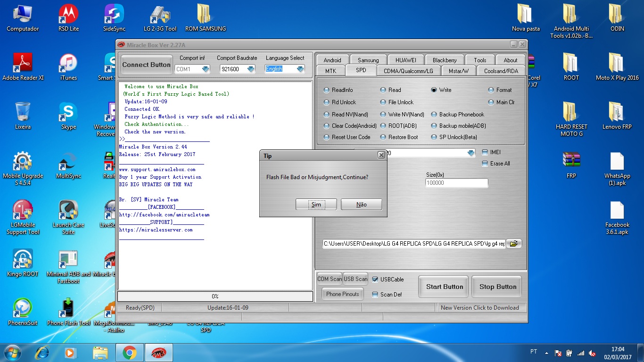
Task: Open RSD Lite desktop shortcut
Action: [x=68, y=18]
